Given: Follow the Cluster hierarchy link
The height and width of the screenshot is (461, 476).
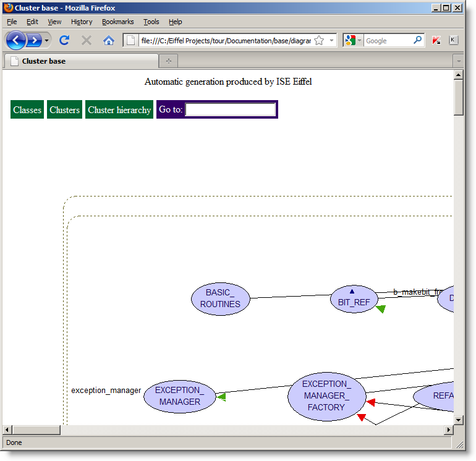Looking at the screenshot, I should tap(119, 109).
